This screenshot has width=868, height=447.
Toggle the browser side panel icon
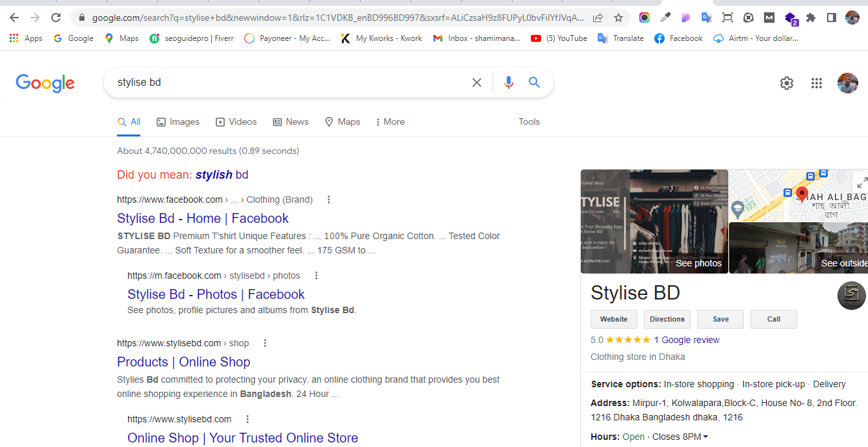pos(832,18)
